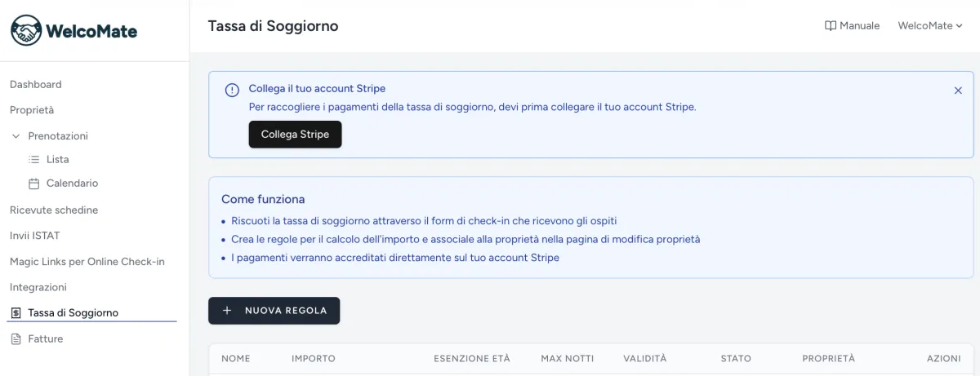Screen dimensions: 980x376
Task: Click the Importo column header
Action: pyautogui.click(x=314, y=359)
